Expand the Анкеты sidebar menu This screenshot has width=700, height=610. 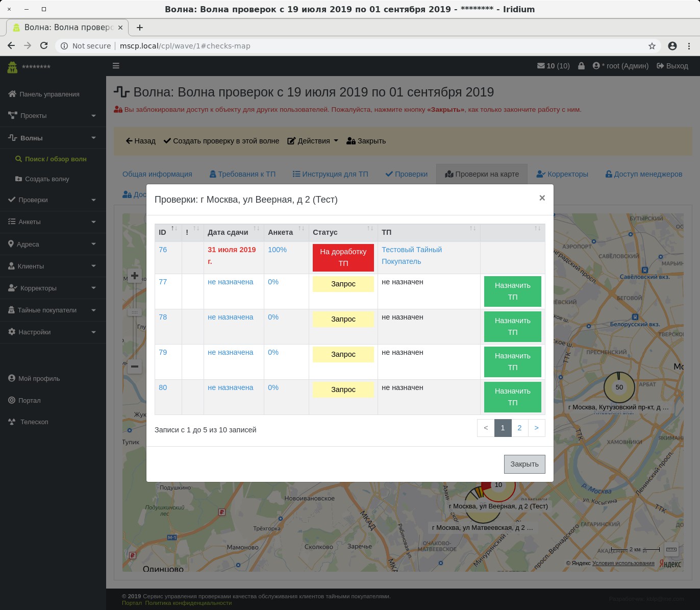[53, 222]
